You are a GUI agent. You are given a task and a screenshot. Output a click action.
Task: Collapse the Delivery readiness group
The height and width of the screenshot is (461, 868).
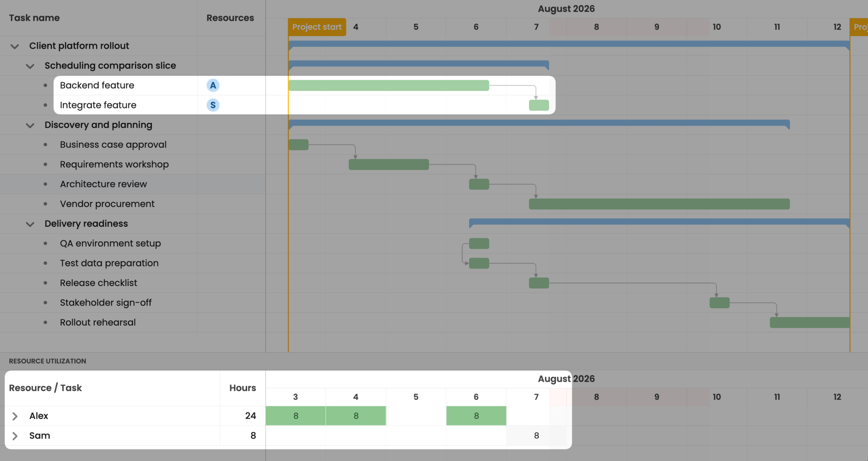30,224
